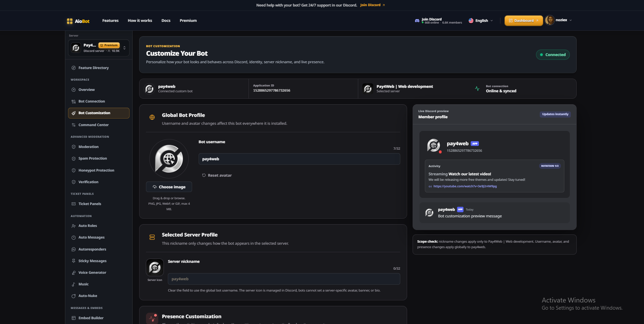Click the Join Discord members widget
This screenshot has width=644, height=324.
click(x=438, y=21)
